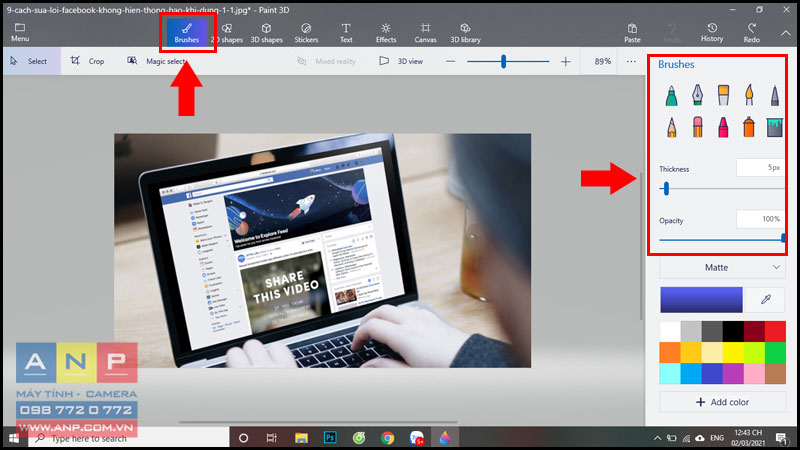The height and width of the screenshot is (450, 800).
Task: Activate the eyedropper color picker
Action: pos(765,299)
